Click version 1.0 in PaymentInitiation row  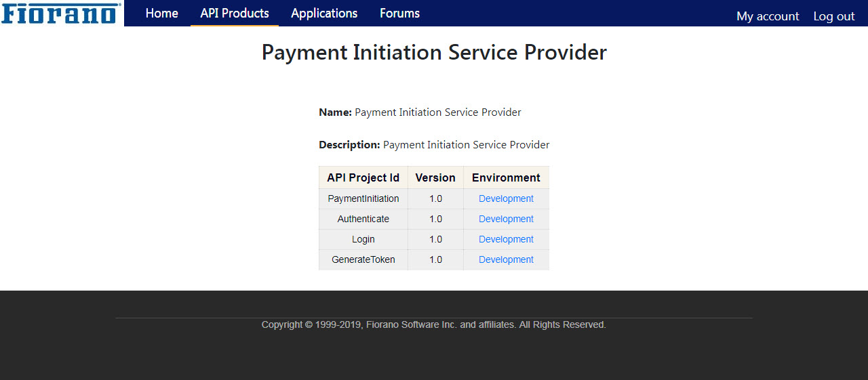tap(435, 198)
